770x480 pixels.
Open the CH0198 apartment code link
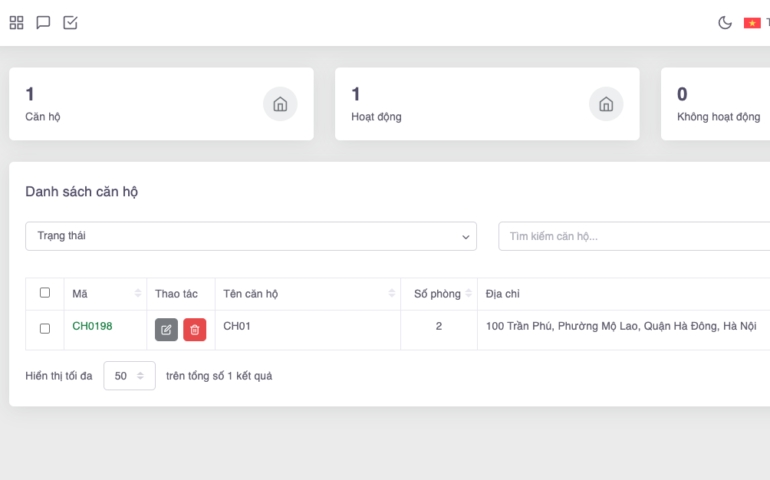click(x=92, y=326)
